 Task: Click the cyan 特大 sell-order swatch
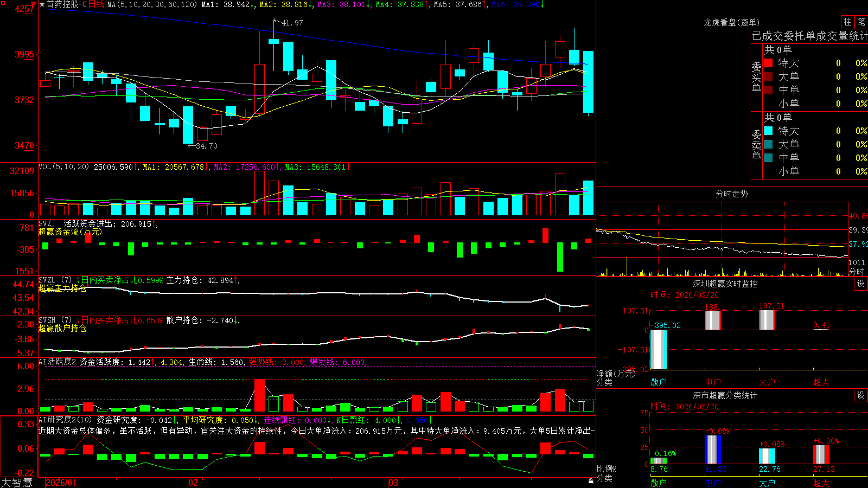pos(768,131)
